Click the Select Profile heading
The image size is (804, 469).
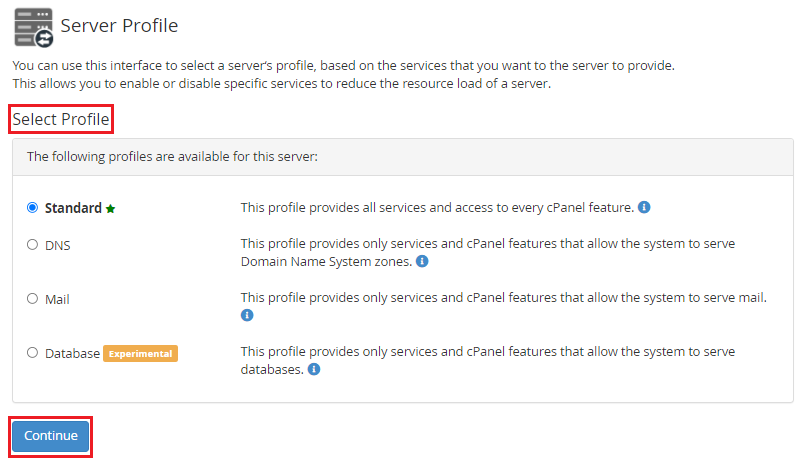[61, 120]
